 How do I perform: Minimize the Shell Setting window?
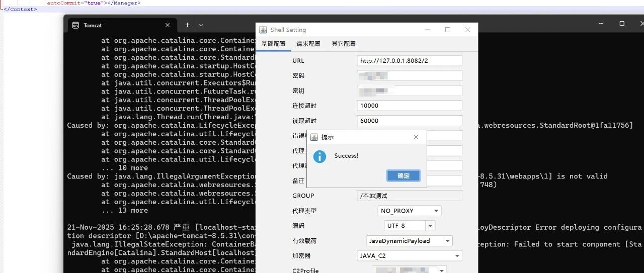(428, 30)
